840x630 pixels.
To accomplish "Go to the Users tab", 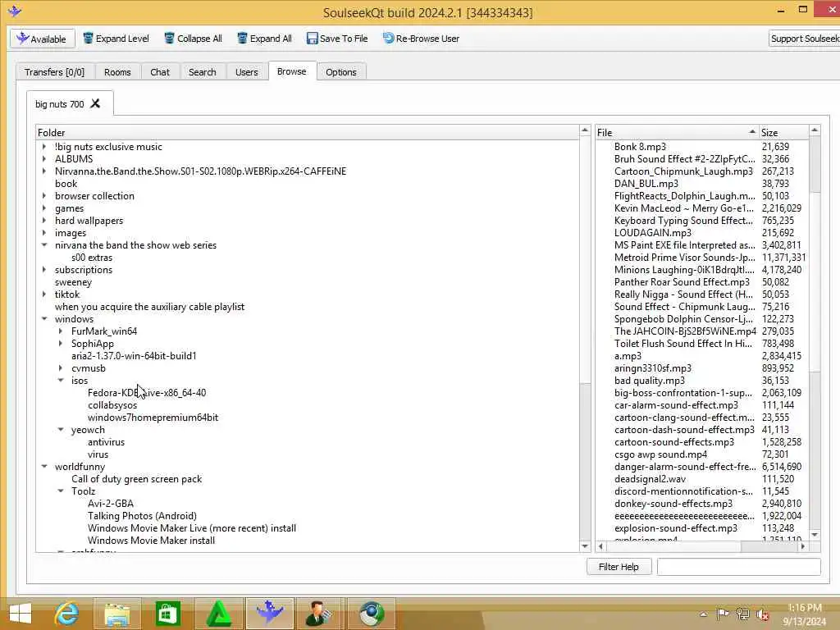I will 246,72.
